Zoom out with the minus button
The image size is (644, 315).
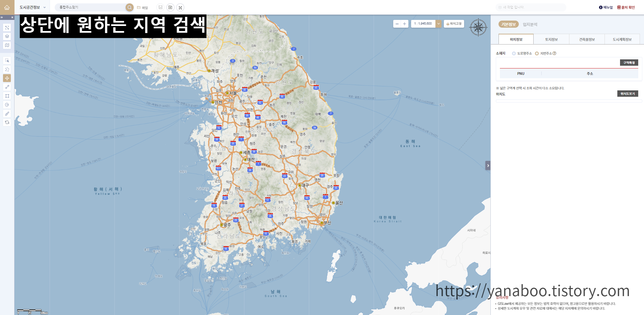[x=397, y=24]
